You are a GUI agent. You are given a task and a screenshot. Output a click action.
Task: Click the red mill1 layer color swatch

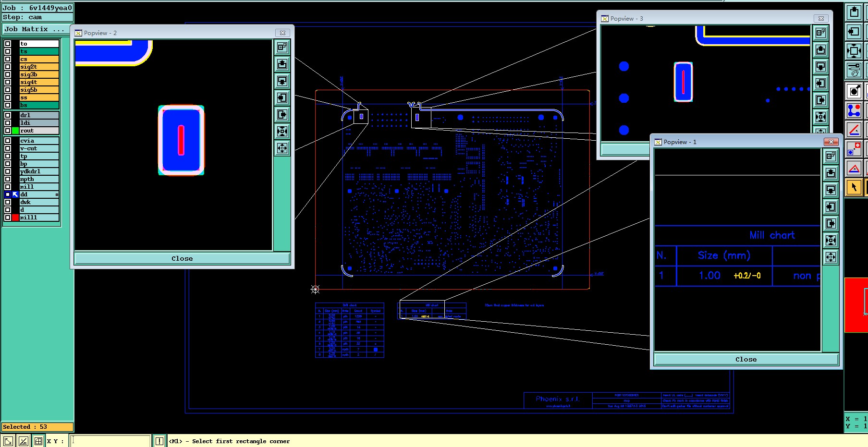15,217
